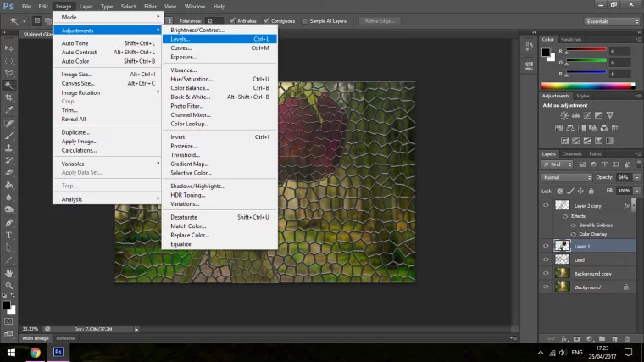This screenshot has width=644, height=362.
Task: Choose Hue/Saturation menu entry
Action: tap(219, 79)
